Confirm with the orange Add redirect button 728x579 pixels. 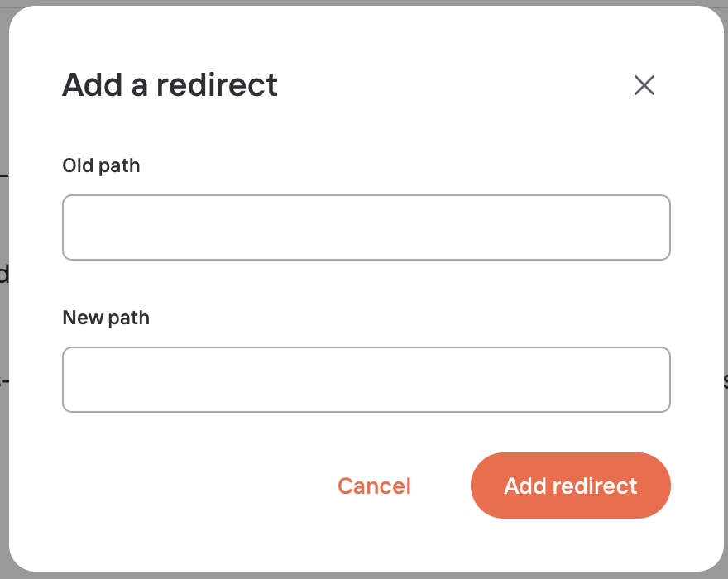(571, 486)
